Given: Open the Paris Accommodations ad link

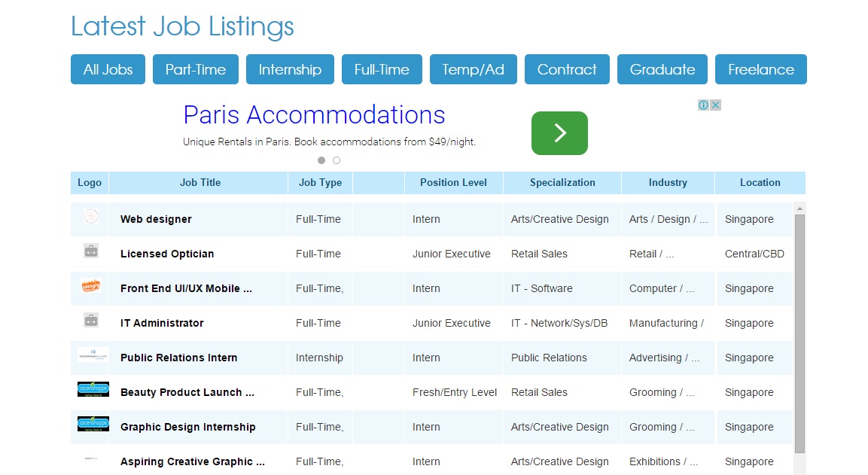Looking at the screenshot, I should 314,115.
